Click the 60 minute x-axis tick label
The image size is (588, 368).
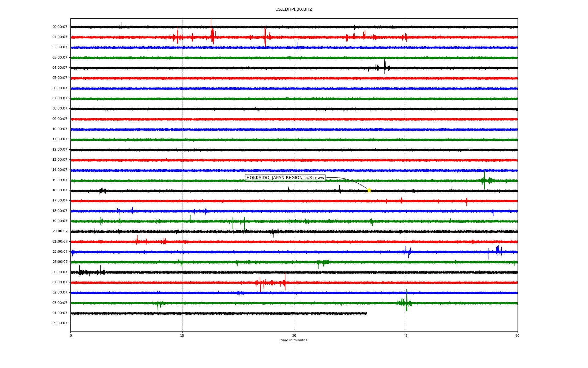517,335
